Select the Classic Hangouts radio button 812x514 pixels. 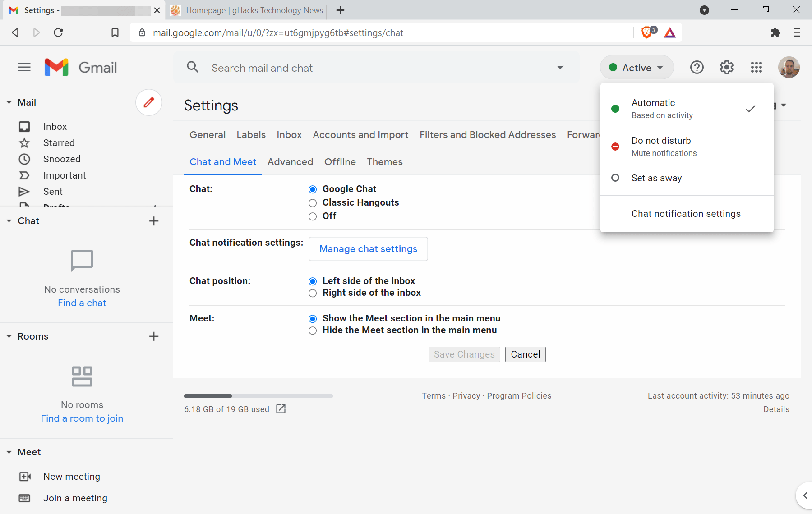click(x=313, y=203)
